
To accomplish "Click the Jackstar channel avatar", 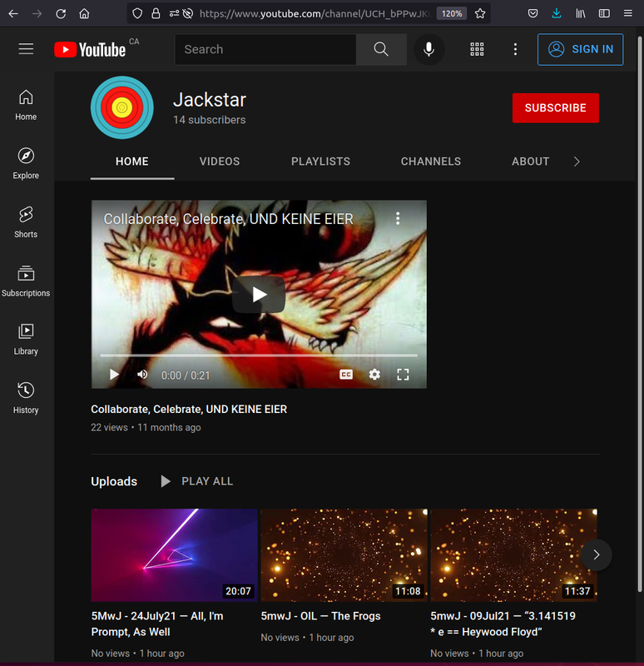I will [122, 107].
